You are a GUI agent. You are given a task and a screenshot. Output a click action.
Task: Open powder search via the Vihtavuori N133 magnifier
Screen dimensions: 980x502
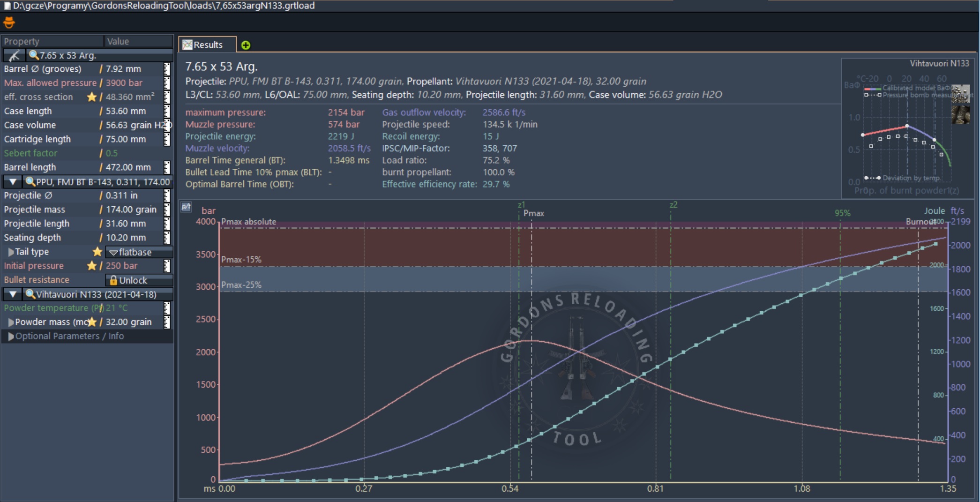(x=30, y=294)
